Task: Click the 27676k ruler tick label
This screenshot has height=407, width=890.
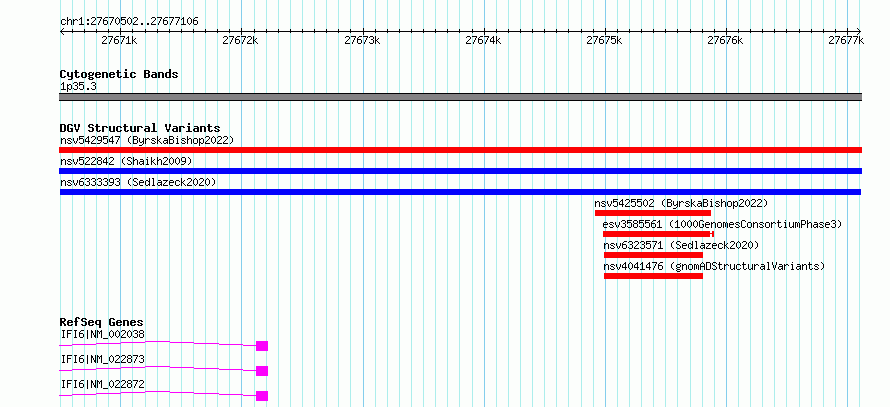Action: tap(725, 40)
